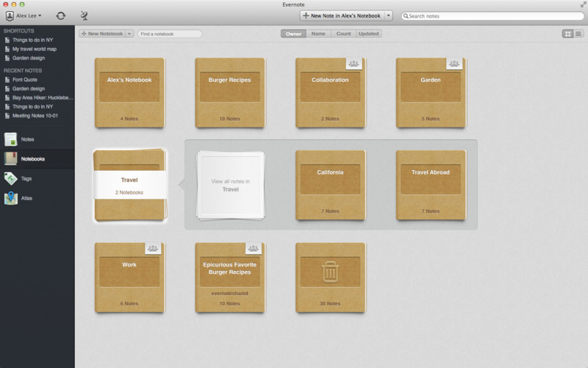Screen dimensions: 588x368
Task: Click the "2 Notebooks" label on Travel stack
Action: click(x=129, y=193)
